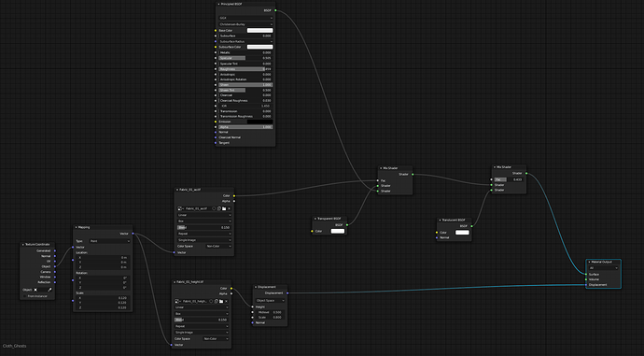Duplicate image icon in Fabric_01_ao node
This screenshot has width=644, height=356.
pos(219,208)
